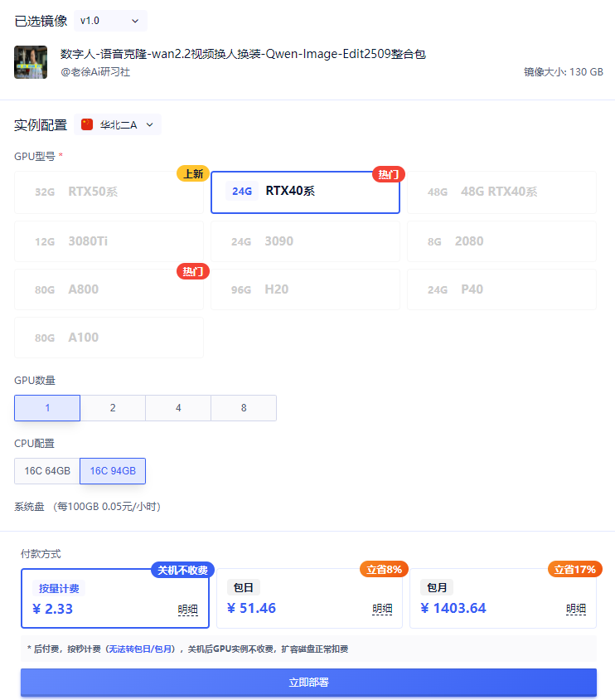Choose the 16C 94GB CPU configuration
Image resolution: width=615 pixels, height=700 pixels.
113,471
